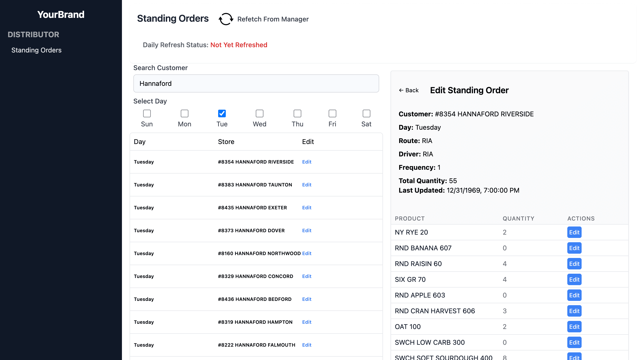Click the #8160 HANNAFORD NORTHWOOD store name
Viewport: 644px width, 360px height.
click(x=259, y=253)
